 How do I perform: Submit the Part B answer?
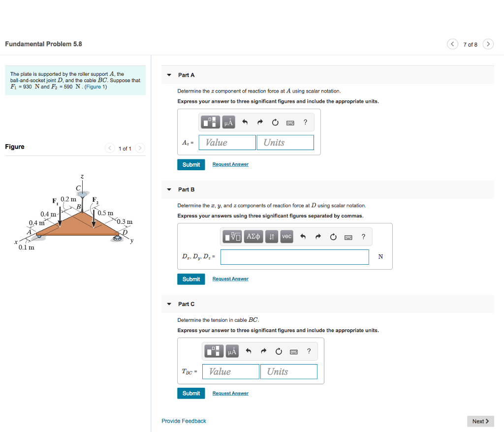(x=191, y=279)
